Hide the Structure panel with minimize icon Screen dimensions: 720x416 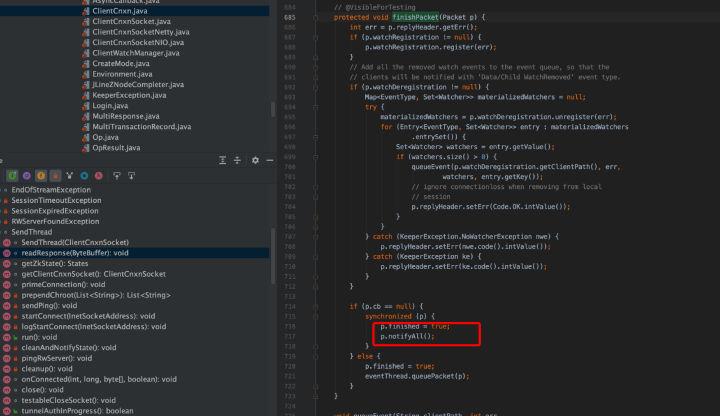tap(270, 161)
